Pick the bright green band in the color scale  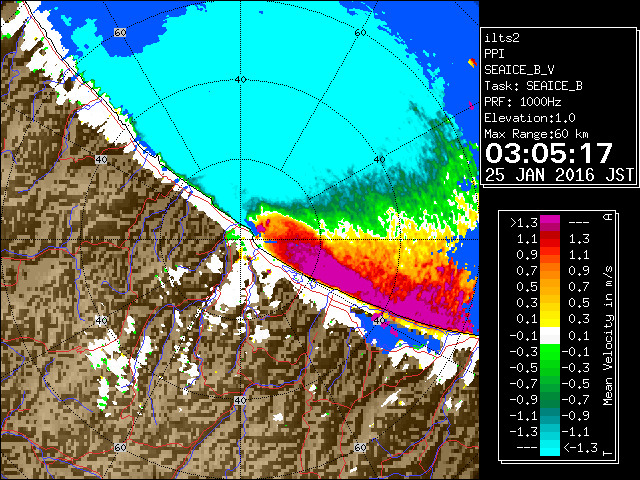(x=550, y=351)
